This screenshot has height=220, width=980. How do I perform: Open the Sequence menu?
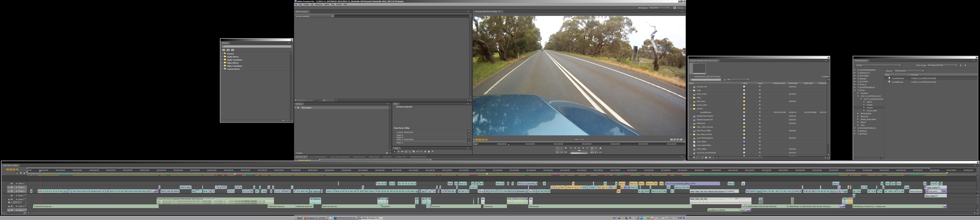[x=319, y=4]
